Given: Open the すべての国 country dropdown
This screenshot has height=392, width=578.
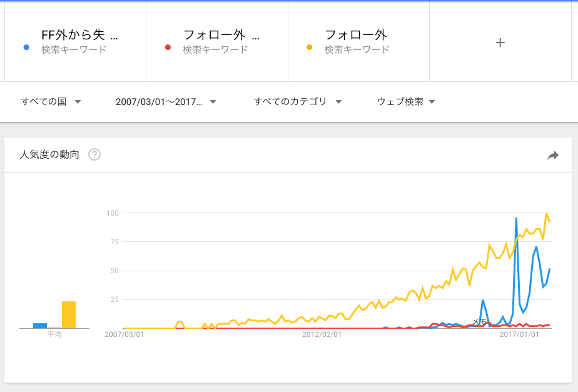Looking at the screenshot, I should point(51,102).
